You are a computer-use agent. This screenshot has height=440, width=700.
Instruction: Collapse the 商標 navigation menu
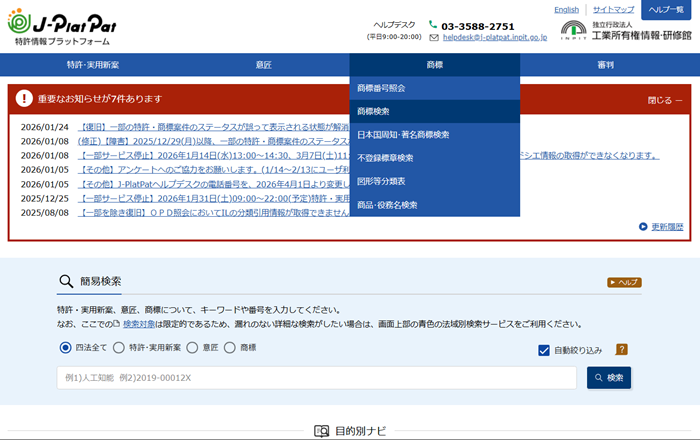coord(435,65)
